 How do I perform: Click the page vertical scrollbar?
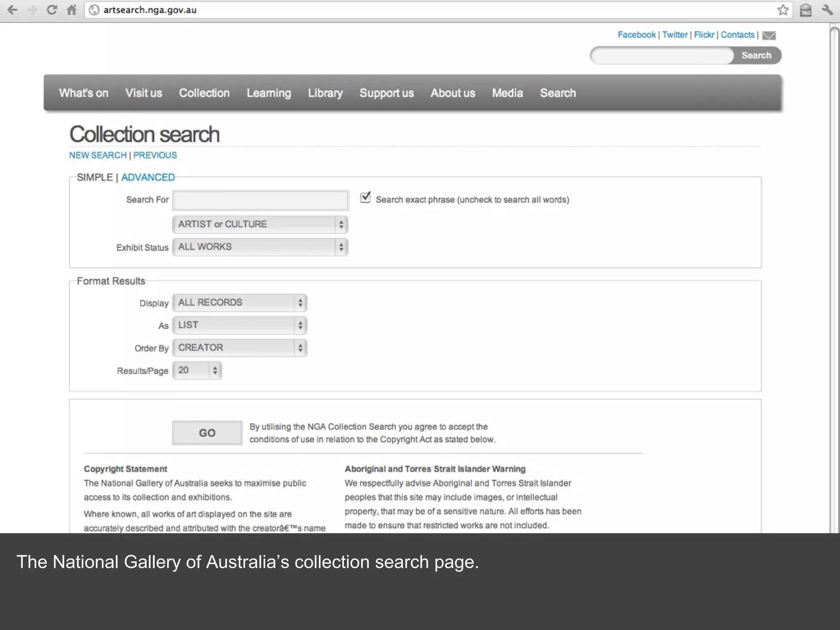tap(835, 279)
